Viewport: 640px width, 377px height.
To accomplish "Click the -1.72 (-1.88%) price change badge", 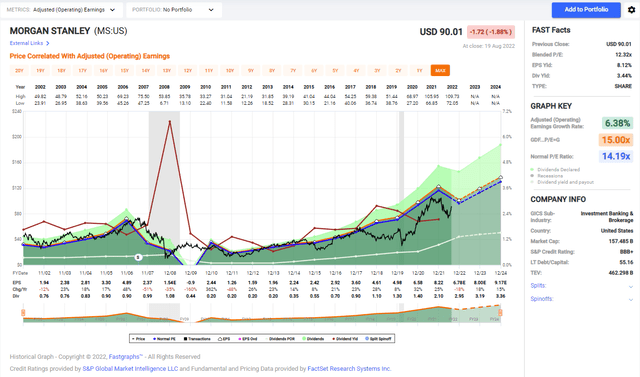I will point(491,32).
